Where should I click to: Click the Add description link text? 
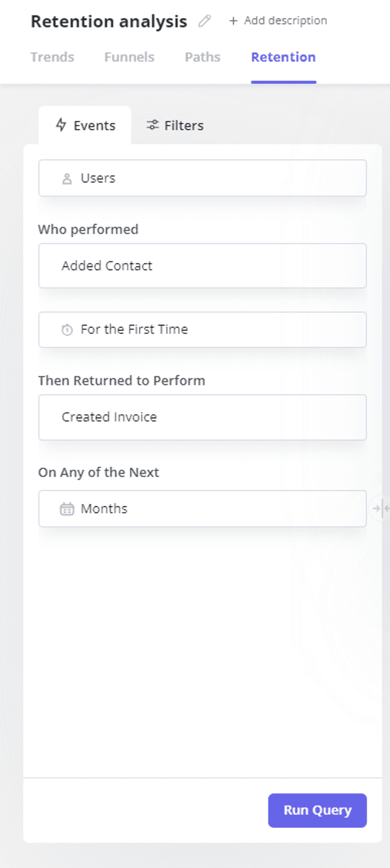pos(285,20)
